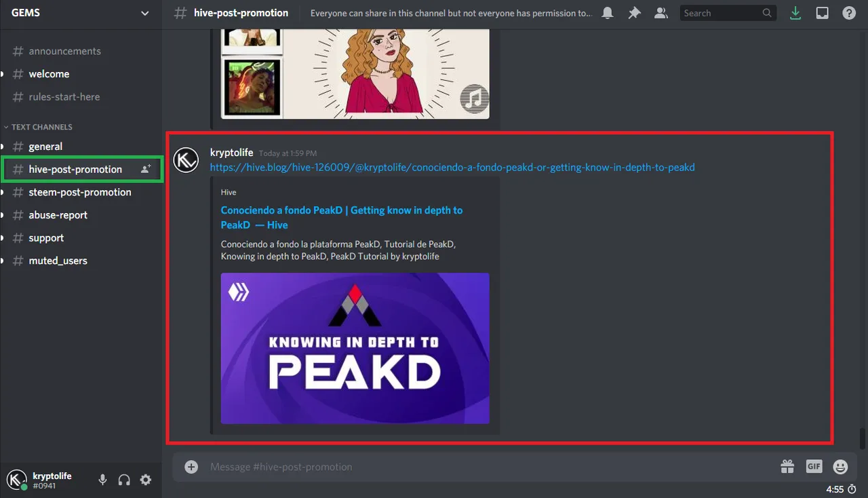
Task: Open the steem-post-promotion channel
Action: coord(81,192)
